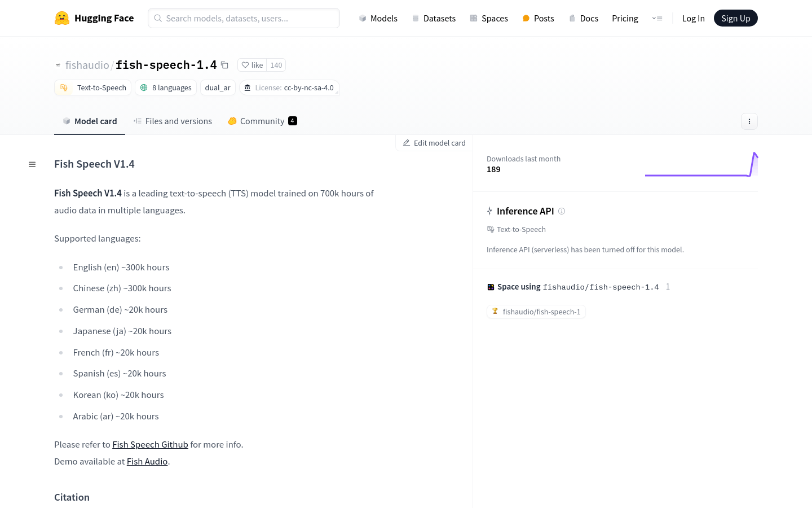This screenshot has height=508, width=812.
Task: Click Edit model card button
Action: (434, 143)
